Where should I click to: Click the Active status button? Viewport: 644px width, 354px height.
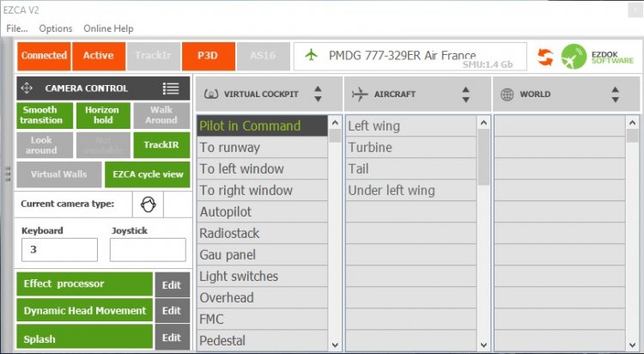99,56
